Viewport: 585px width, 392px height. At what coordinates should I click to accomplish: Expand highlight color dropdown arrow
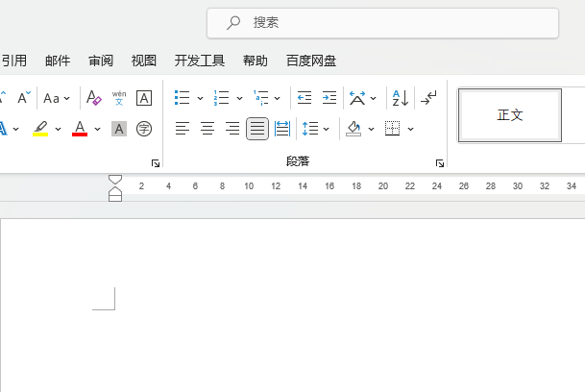tap(58, 129)
